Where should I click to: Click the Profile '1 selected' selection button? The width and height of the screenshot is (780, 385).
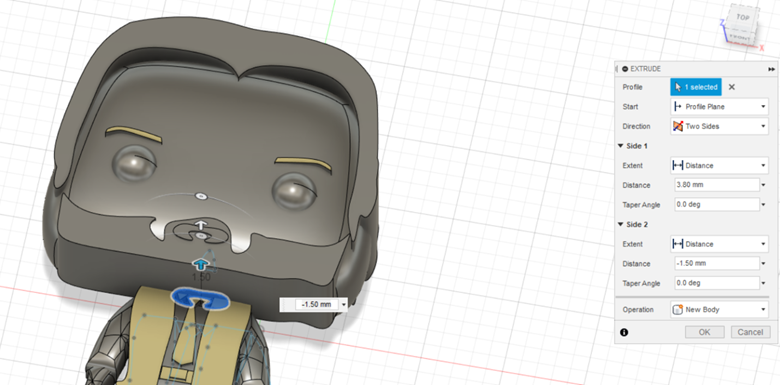695,87
